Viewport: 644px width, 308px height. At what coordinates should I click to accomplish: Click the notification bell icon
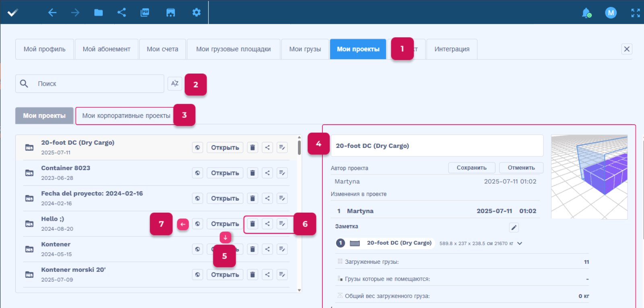pos(586,13)
